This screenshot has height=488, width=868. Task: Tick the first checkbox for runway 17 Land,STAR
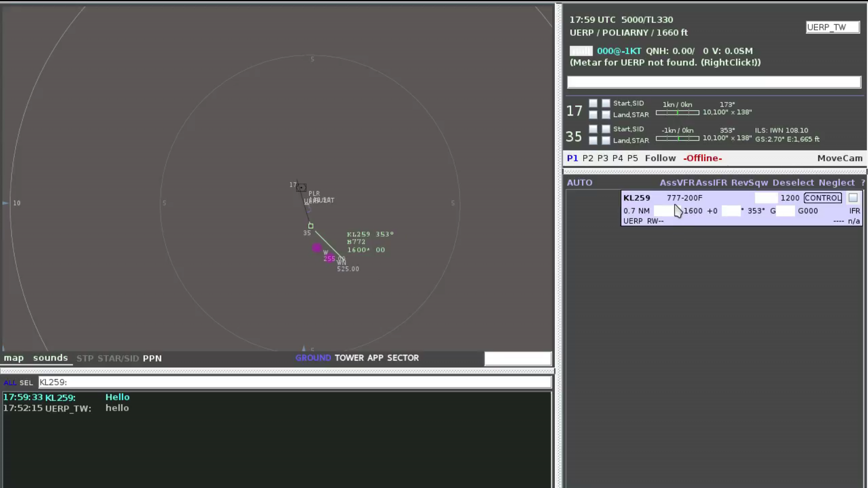tap(593, 114)
